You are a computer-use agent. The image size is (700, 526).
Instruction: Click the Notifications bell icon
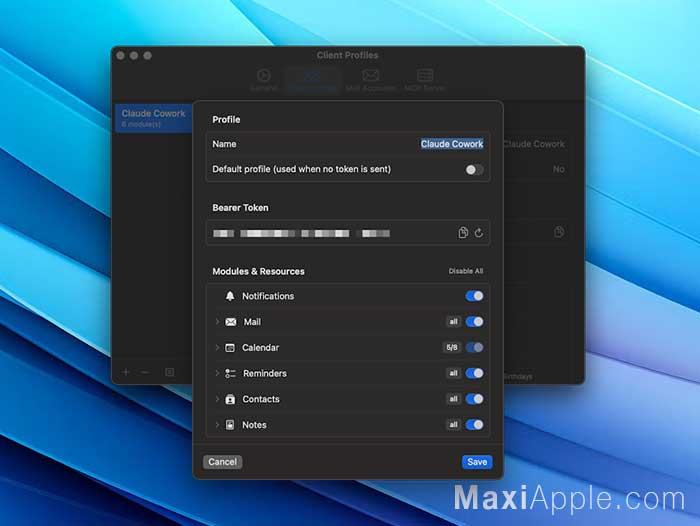coord(230,296)
